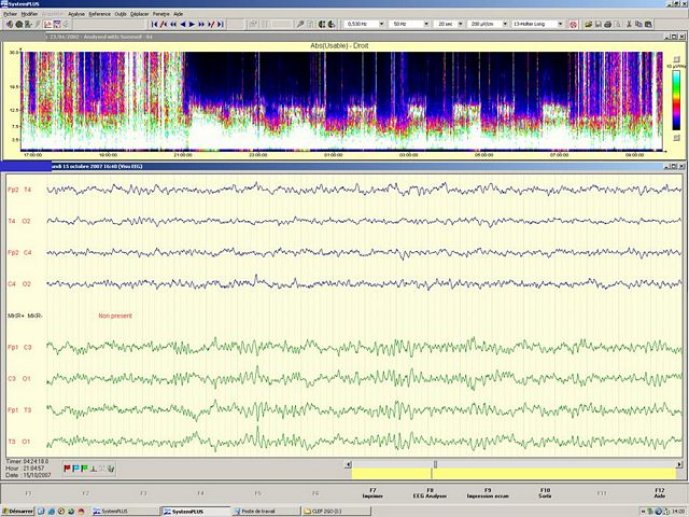The width and height of the screenshot is (689, 517).
Task: Click the F7 Imprimer function button
Action: [372, 493]
